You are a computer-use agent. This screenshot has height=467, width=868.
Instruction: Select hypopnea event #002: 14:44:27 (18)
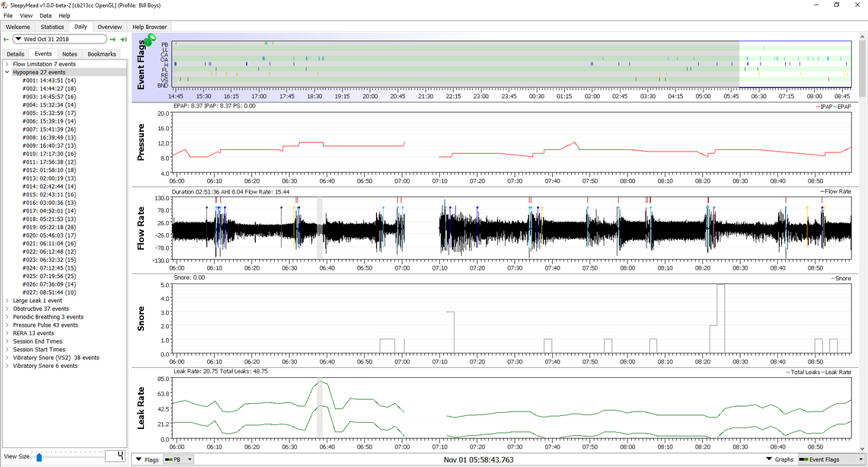pyautogui.click(x=49, y=88)
